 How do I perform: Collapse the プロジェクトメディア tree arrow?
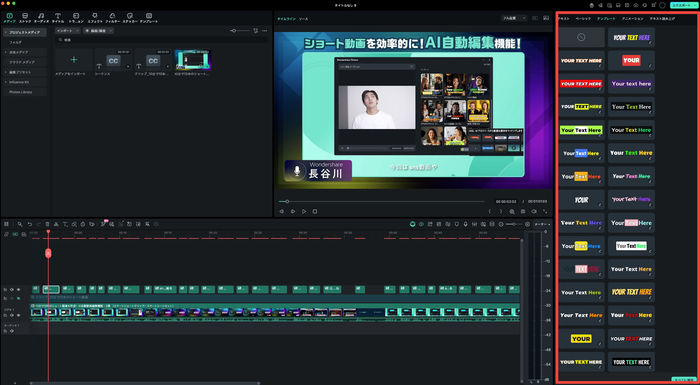click(x=6, y=33)
